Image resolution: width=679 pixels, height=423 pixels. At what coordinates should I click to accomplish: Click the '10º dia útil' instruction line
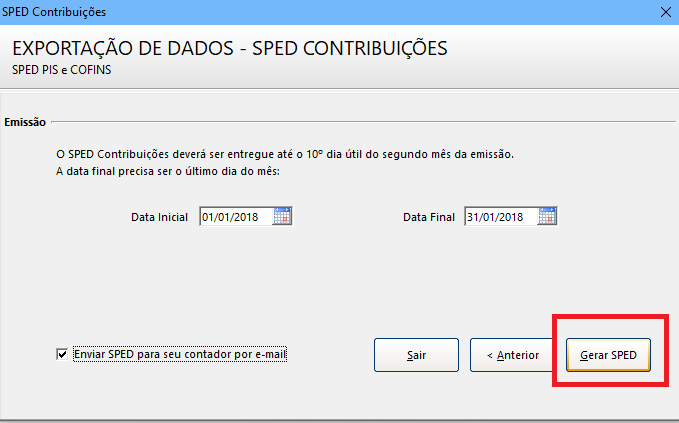(285, 154)
